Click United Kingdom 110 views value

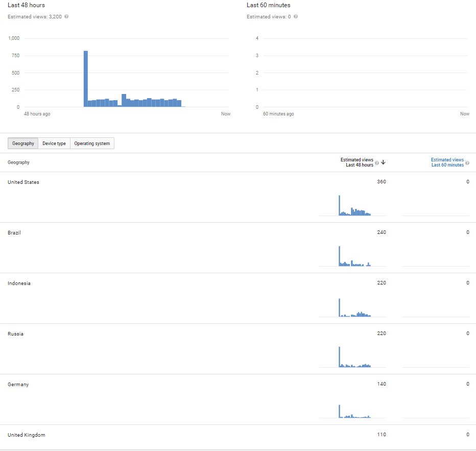pyautogui.click(x=382, y=435)
